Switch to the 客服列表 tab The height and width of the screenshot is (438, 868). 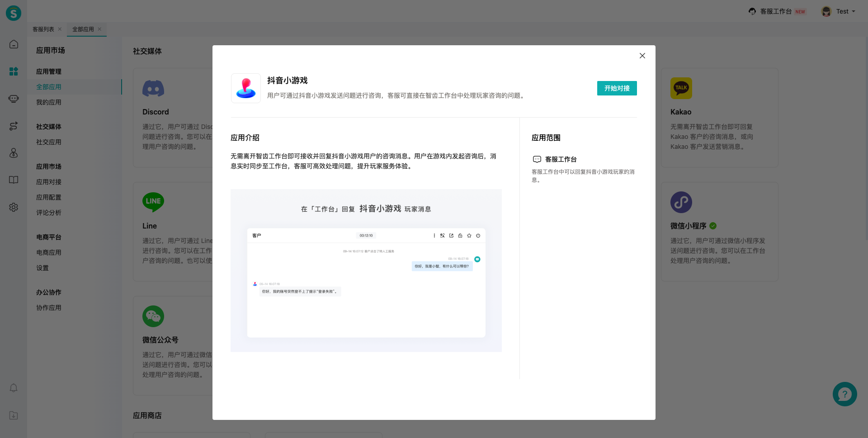pyautogui.click(x=43, y=29)
